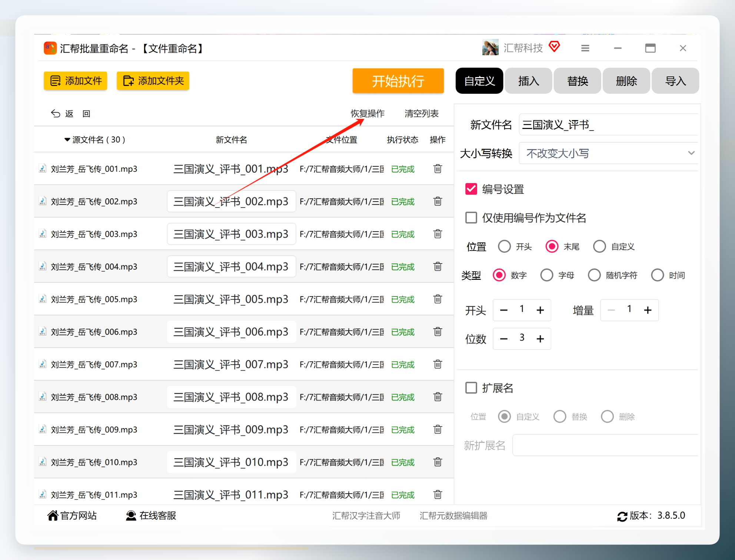The height and width of the screenshot is (560, 735).
Task: Switch to the 替换 tab
Action: pyautogui.click(x=577, y=81)
